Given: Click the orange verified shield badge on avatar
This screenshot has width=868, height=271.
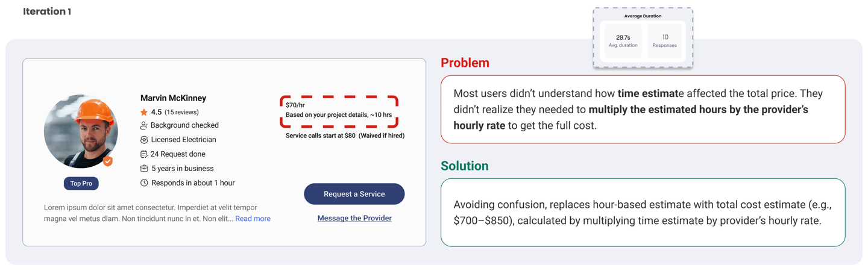Looking at the screenshot, I should coord(107,161).
